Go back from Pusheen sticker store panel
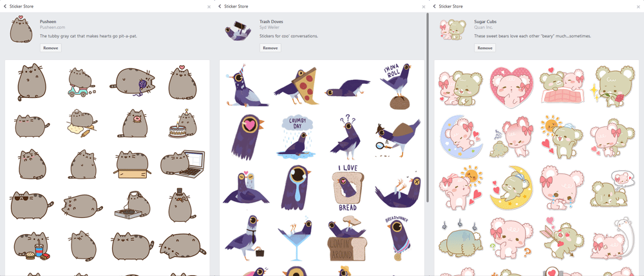Image resolution: width=644 pixels, height=276 pixels. point(5,6)
